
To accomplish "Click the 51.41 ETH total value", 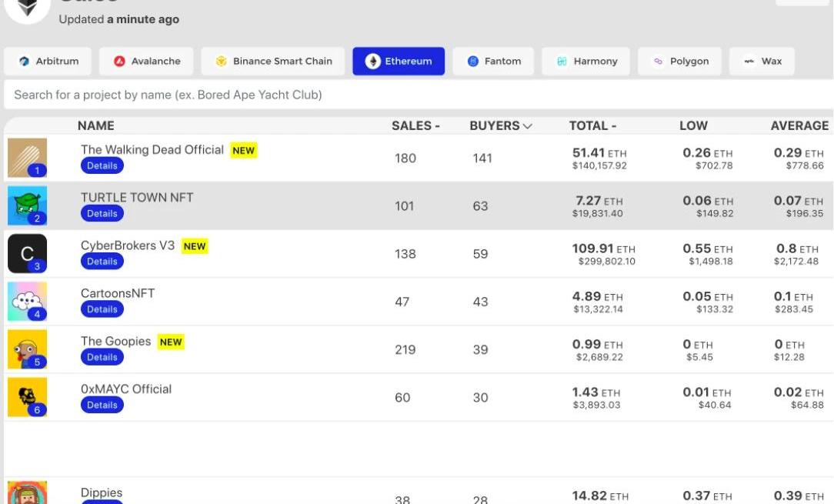I will click(x=599, y=153).
